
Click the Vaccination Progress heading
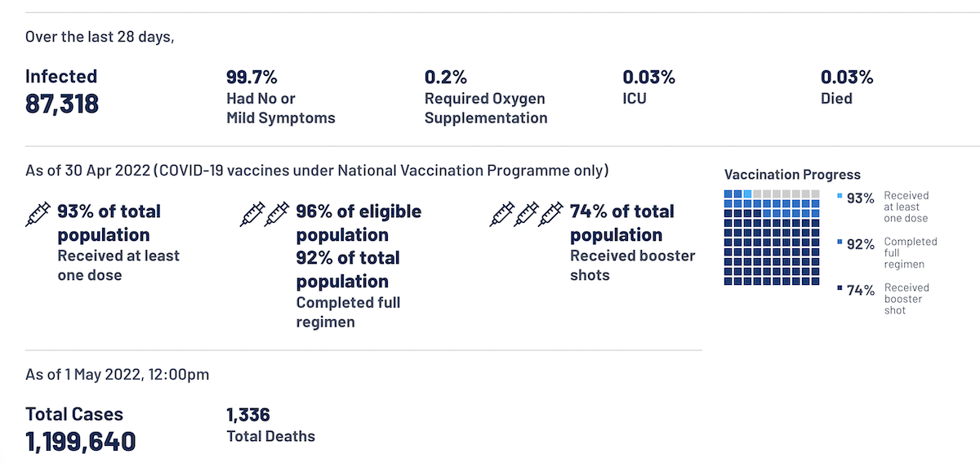tap(792, 175)
